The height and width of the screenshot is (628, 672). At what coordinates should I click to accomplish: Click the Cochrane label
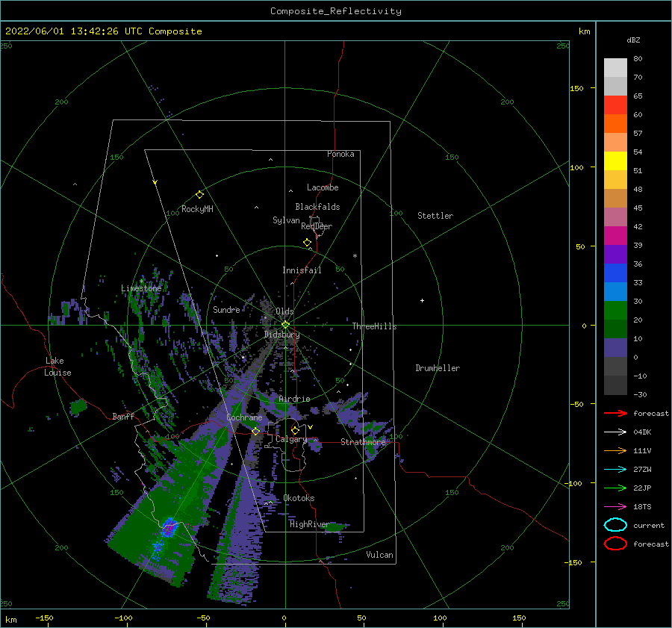point(244,417)
